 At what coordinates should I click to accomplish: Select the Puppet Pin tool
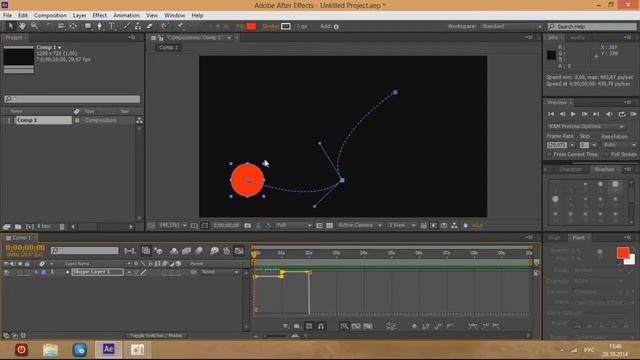click(180, 26)
